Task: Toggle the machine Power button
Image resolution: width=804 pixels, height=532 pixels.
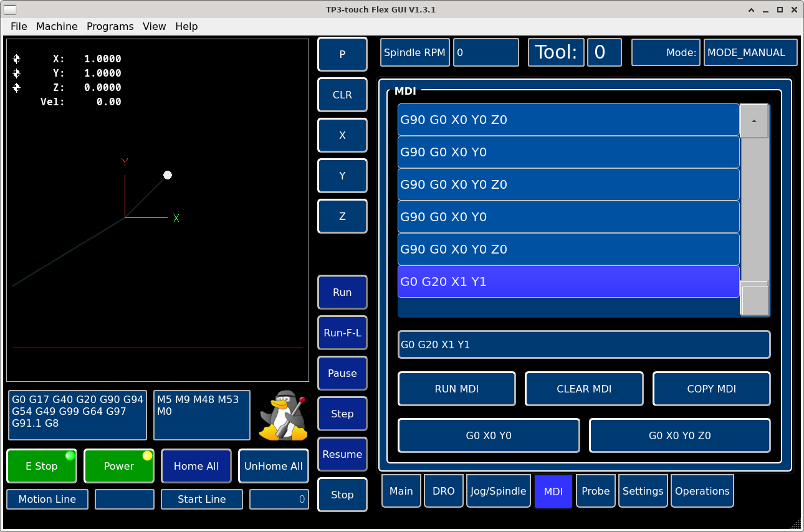Action: (x=119, y=466)
